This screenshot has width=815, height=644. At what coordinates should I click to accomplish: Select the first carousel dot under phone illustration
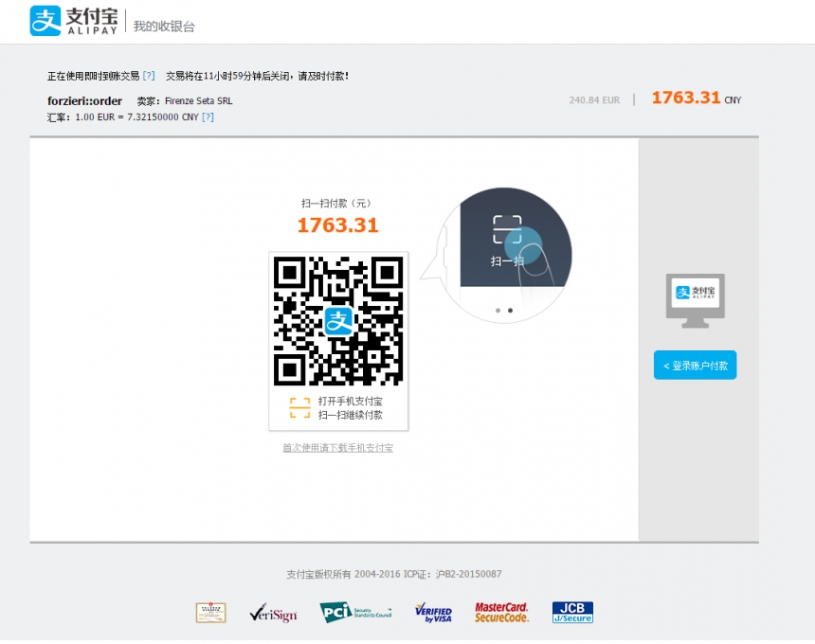[498, 311]
